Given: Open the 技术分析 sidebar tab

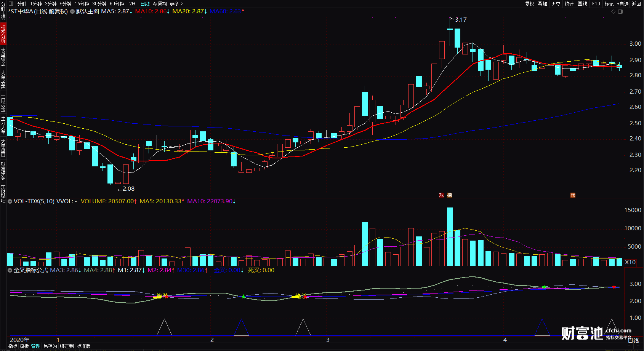Looking at the screenshot, I should 3,34.
